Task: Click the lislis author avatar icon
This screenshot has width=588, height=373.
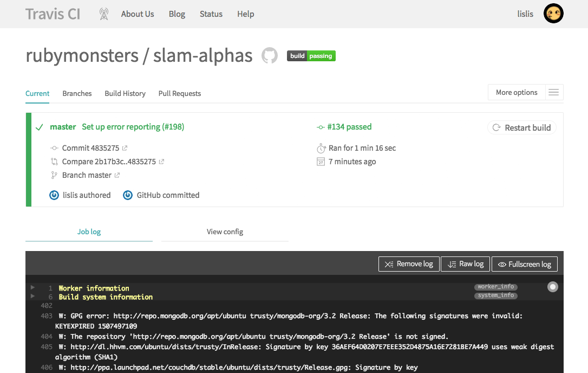Action: tap(54, 195)
